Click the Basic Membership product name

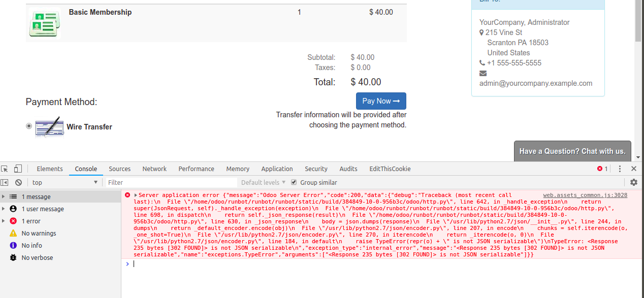click(x=100, y=12)
